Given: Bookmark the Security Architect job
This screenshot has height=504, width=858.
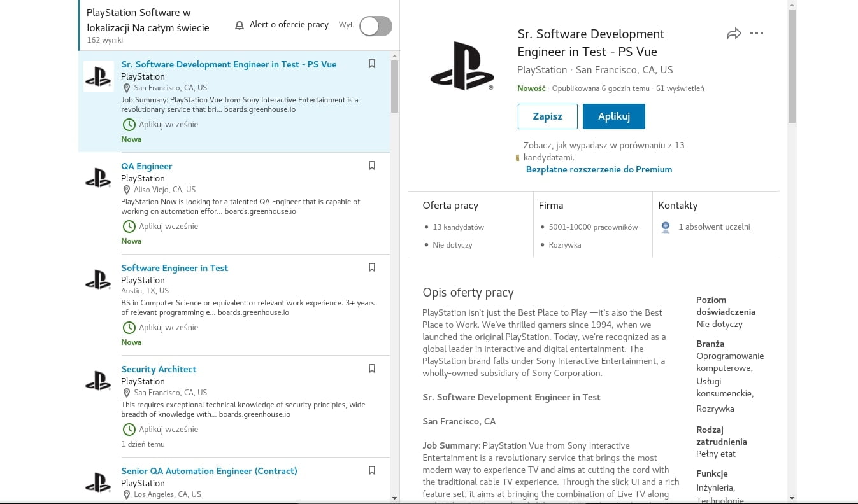Looking at the screenshot, I should click(372, 368).
